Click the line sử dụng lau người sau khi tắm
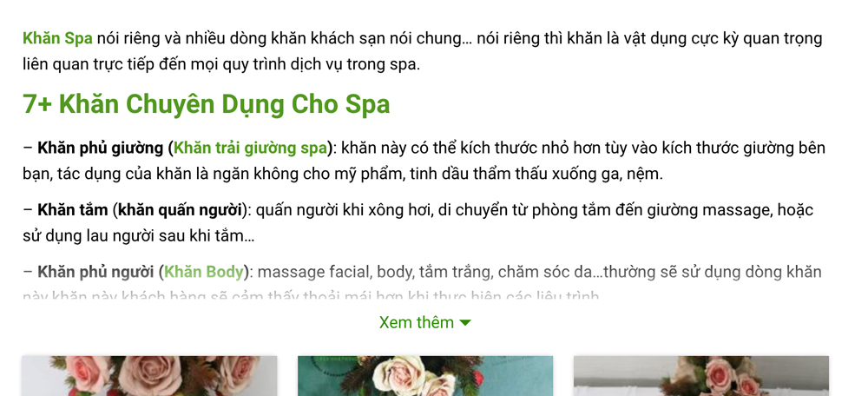The width and height of the screenshot is (868, 396). pyautogui.click(x=138, y=236)
